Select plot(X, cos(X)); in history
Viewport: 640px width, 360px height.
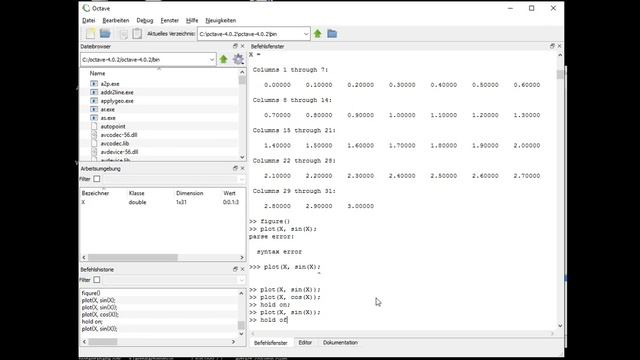click(100, 314)
